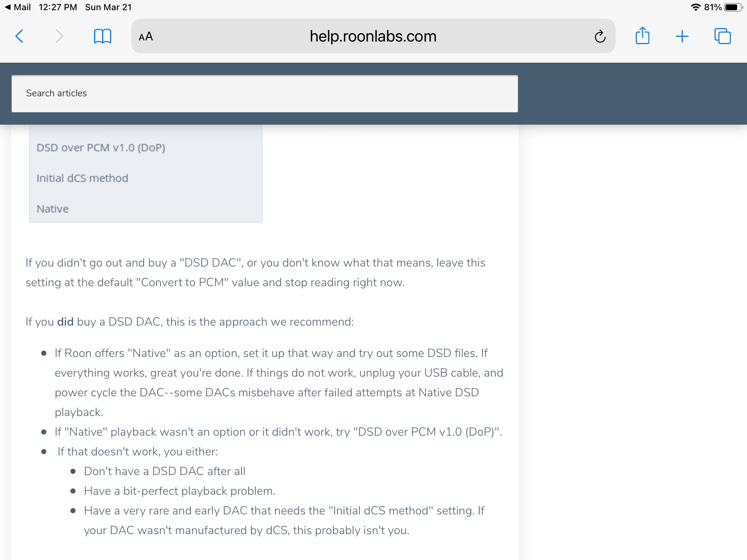This screenshot has height=560, width=747.
Task: Tap the Wi-Fi status icon
Action: pyautogui.click(x=696, y=7)
